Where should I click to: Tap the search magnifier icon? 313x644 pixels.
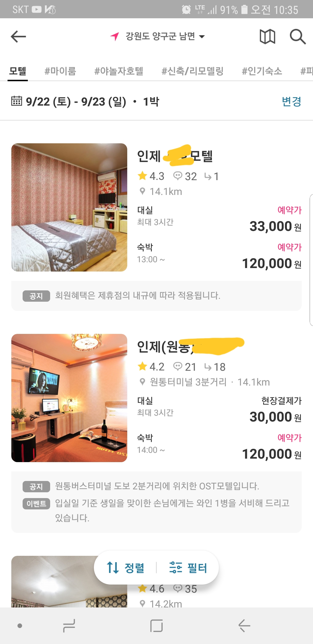click(298, 37)
